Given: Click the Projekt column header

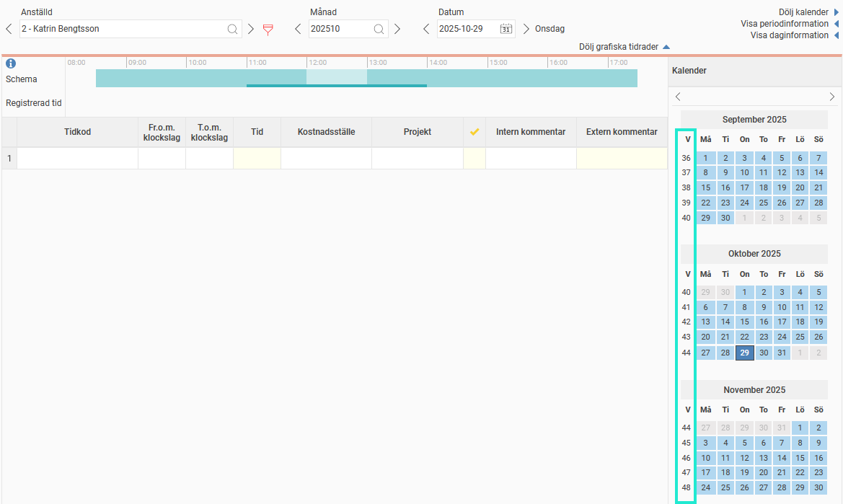Looking at the screenshot, I should (418, 133).
